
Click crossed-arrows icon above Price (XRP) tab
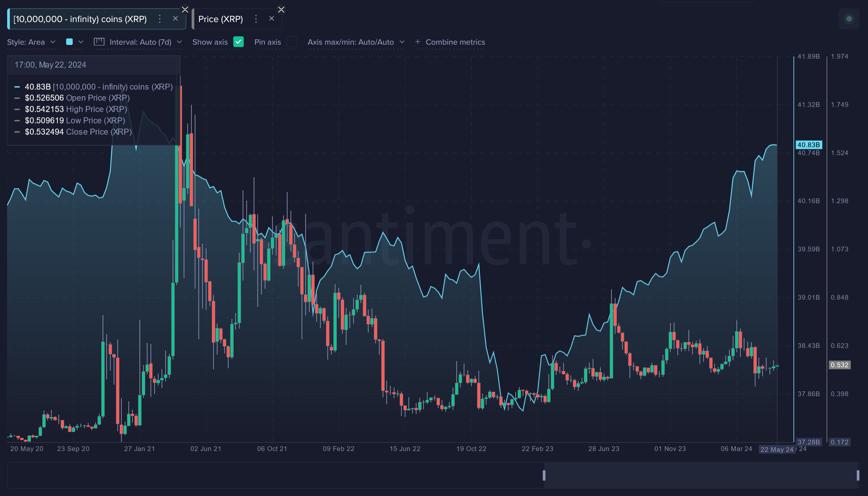[x=281, y=10]
